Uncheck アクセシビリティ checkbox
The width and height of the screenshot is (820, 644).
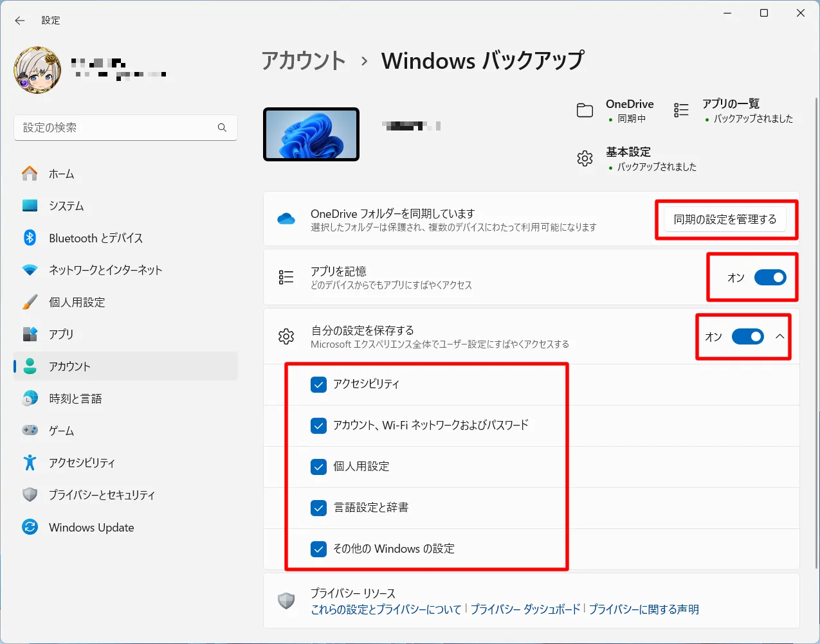click(318, 384)
